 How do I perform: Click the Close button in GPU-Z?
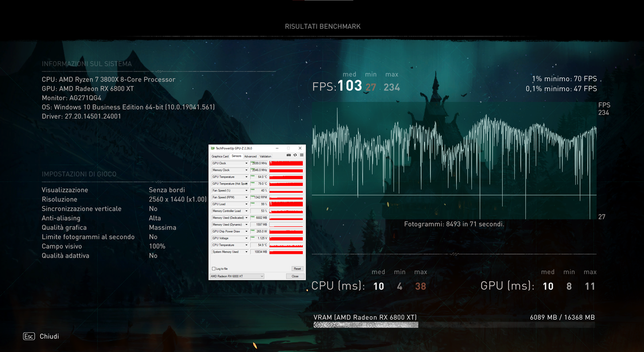point(295,276)
